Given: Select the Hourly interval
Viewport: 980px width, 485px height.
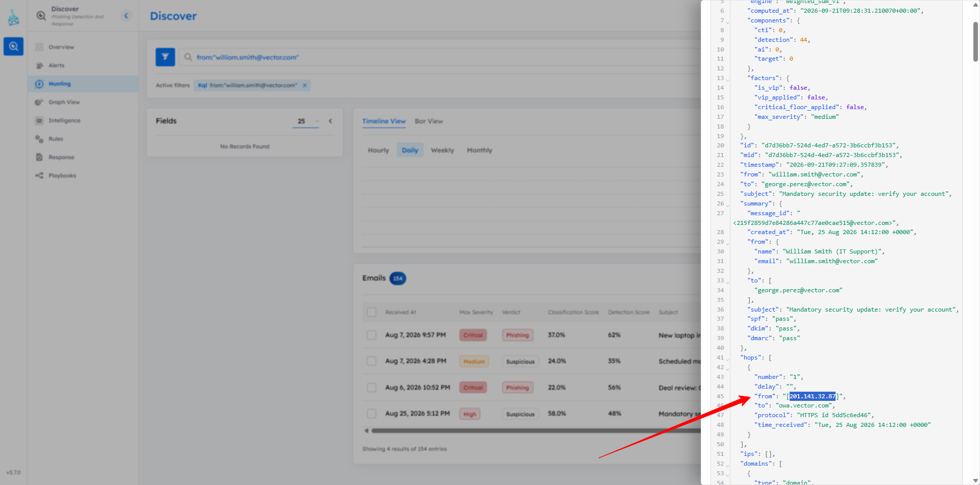Looking at the screenshot, I should click(378, 150).
